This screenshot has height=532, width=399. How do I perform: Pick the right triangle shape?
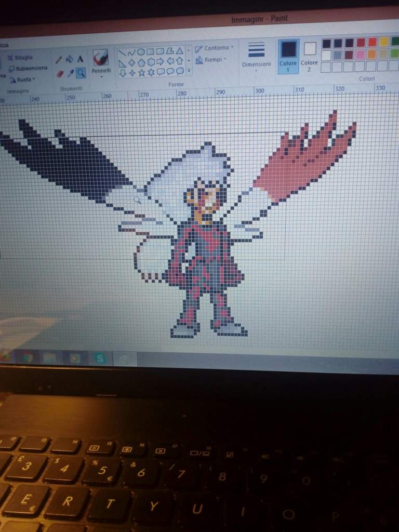pos(123,63)
